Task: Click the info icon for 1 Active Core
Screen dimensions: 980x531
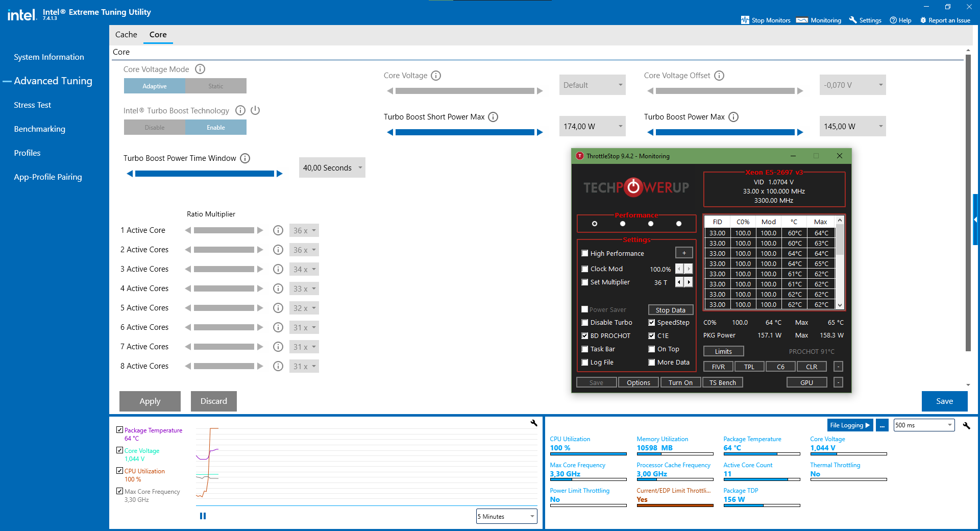Action: [x=278, y=230]
